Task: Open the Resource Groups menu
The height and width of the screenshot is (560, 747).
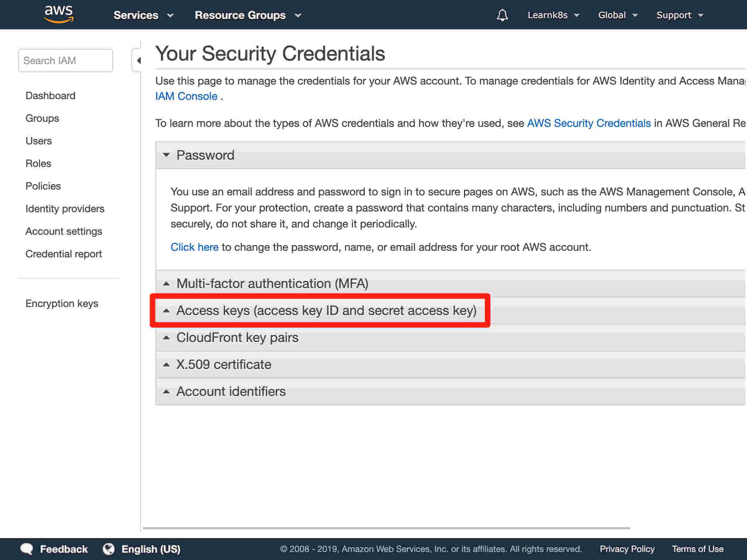Action: coord(248,15)
